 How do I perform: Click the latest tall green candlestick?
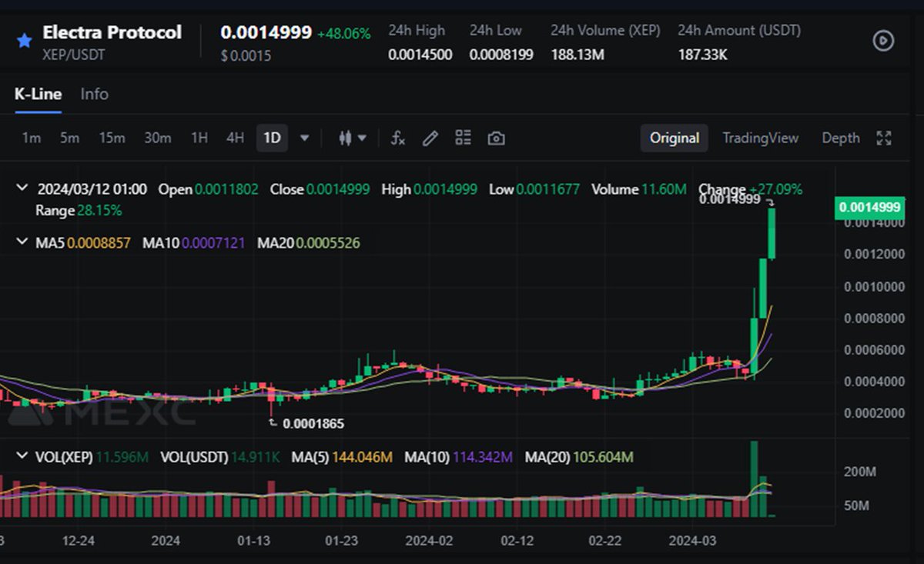tap(772, 234)
